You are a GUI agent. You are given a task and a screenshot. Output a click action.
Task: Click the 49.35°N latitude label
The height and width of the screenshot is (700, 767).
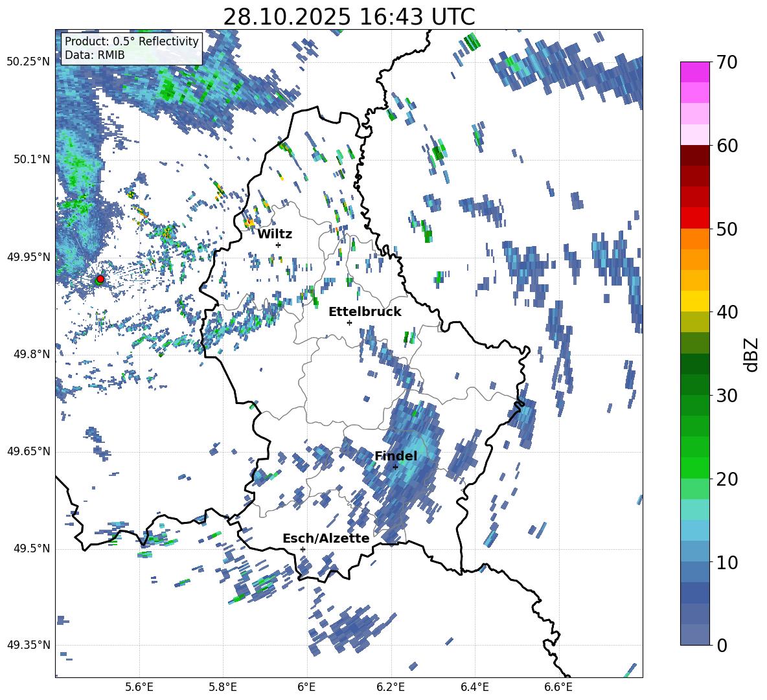[29, 645]
